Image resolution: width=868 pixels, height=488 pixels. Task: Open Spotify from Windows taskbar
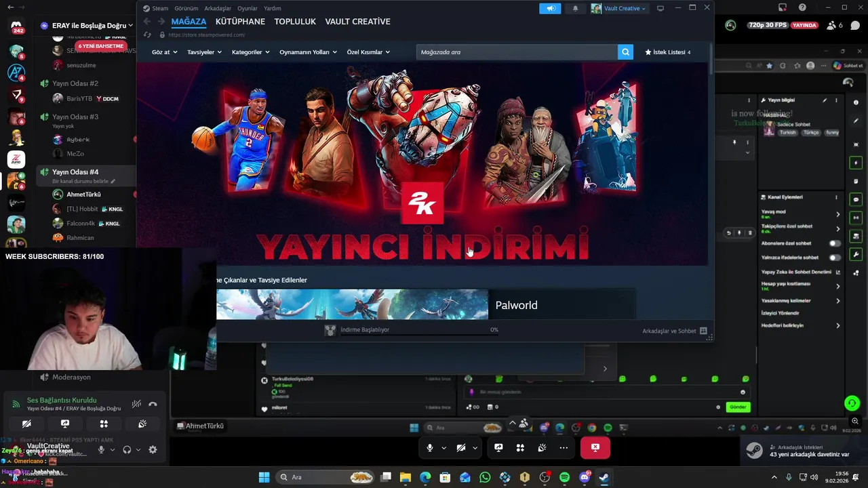pos(564,477)
